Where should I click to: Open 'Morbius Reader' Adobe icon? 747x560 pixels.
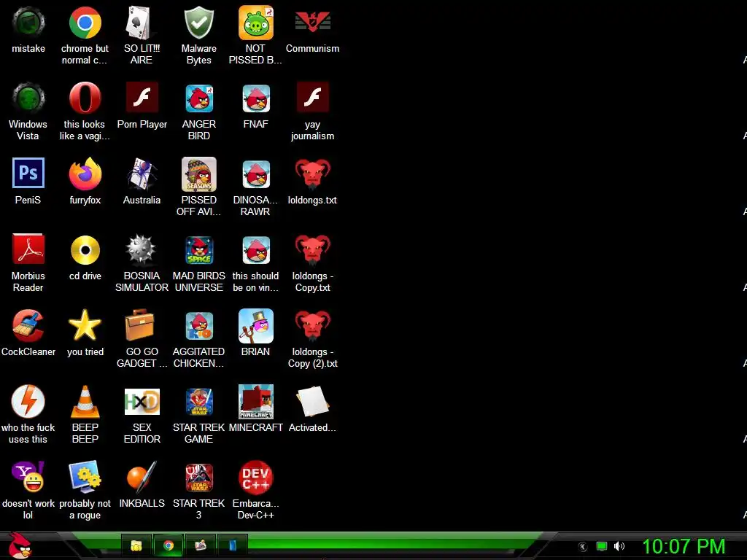tap(28, 249)
